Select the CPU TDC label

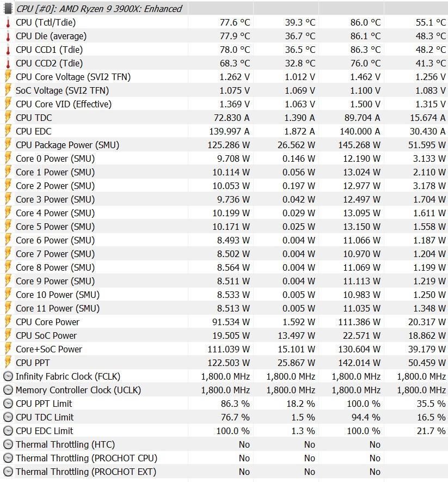coord(34,118)
